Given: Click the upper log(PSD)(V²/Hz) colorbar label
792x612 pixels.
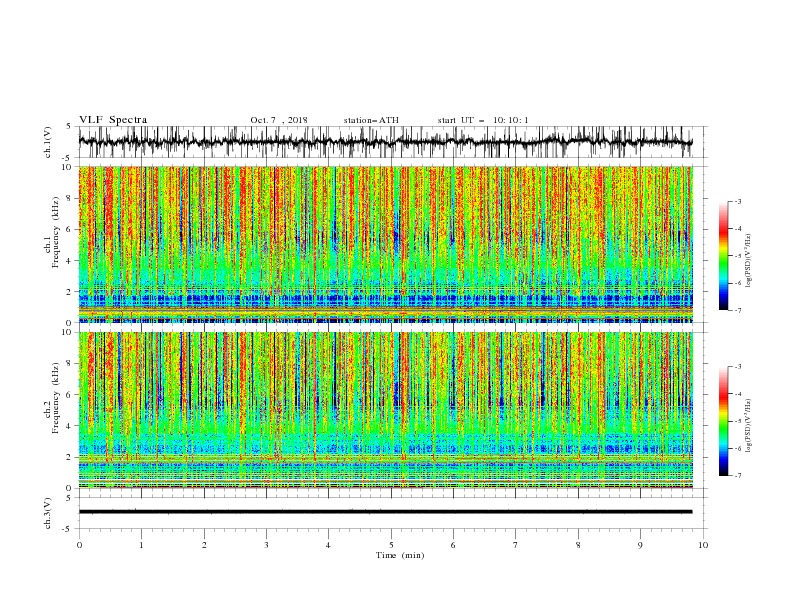Looking at the screenshot, I should 748,261.
